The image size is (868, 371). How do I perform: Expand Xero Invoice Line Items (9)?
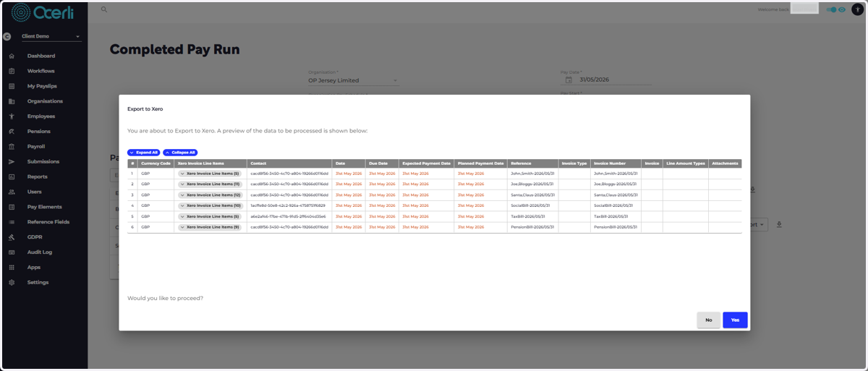[x=210, y=227]
